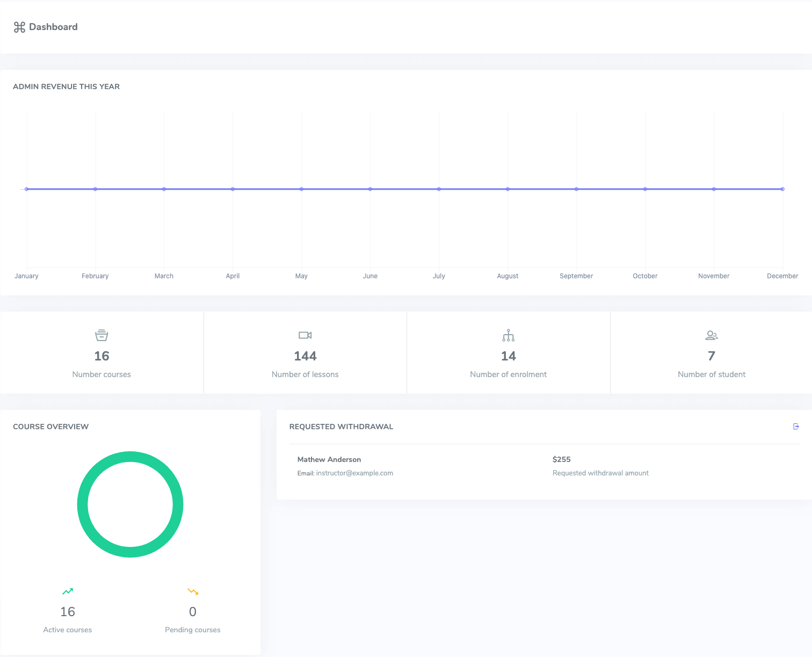Viewport: 812px width, 657px height.
Task: Click the January data point on revenue chart
Action: pyautogui.click(x=27, y=189)
